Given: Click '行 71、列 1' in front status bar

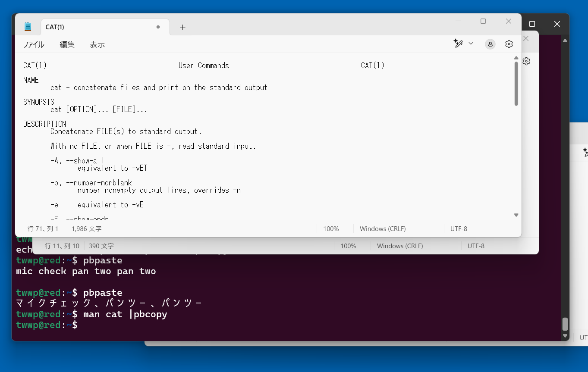Looking at the screenshot, I should [x=43, y=229].
